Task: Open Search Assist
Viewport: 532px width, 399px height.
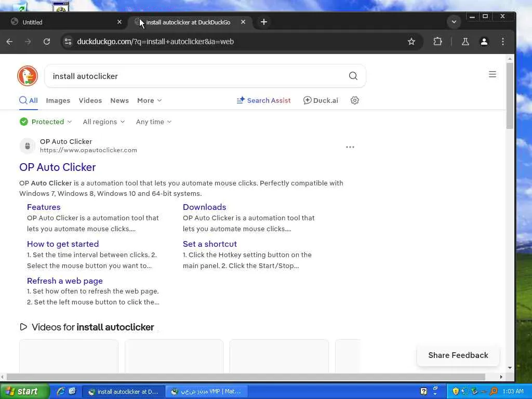Action: tap(263, 100)
